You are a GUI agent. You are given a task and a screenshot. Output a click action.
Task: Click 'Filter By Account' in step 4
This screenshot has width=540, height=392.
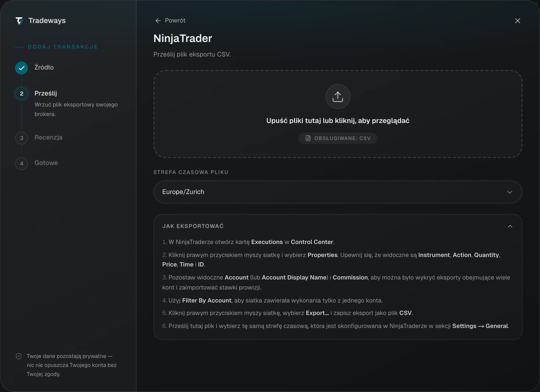[x=207, y=301]
